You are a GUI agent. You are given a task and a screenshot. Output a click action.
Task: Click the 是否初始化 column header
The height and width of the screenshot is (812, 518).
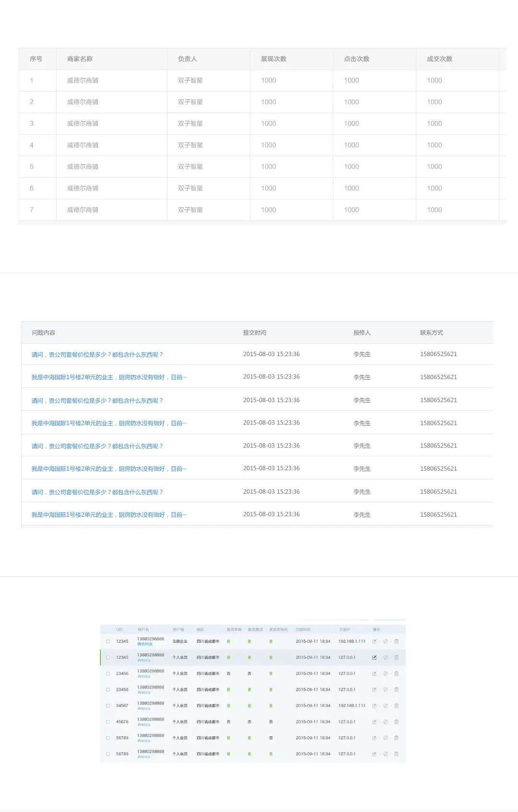[279, 629]
